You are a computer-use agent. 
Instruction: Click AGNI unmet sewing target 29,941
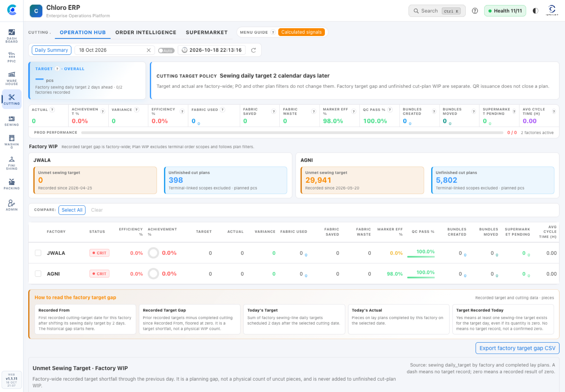coord(318,180)
